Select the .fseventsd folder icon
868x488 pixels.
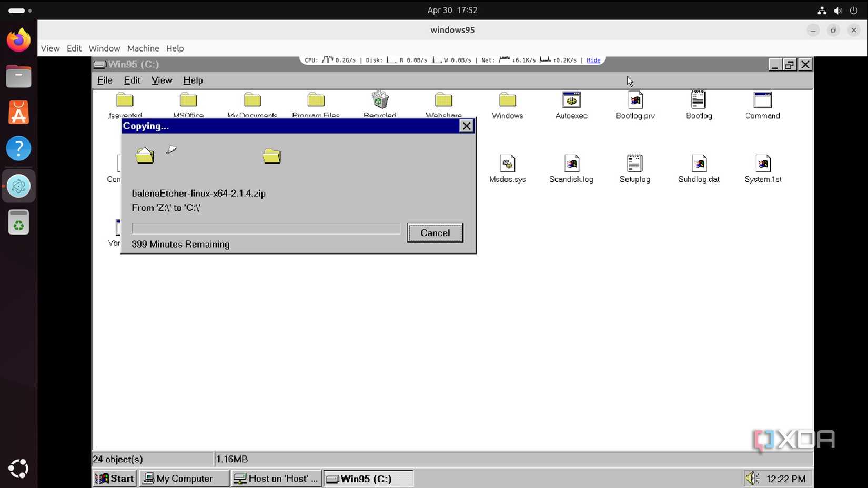pyautogui.click(x=125, y=100)
